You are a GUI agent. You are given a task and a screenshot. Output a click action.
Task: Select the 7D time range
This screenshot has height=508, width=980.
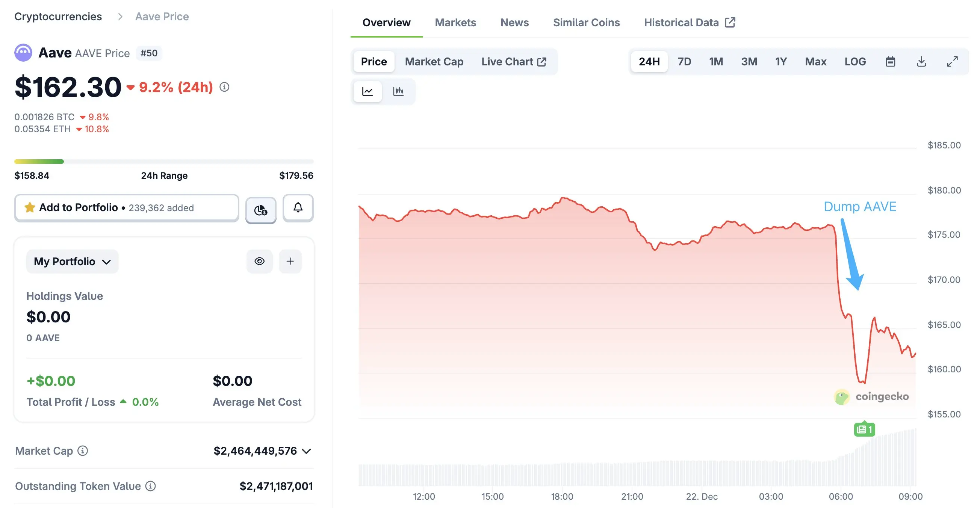point(684,62)
